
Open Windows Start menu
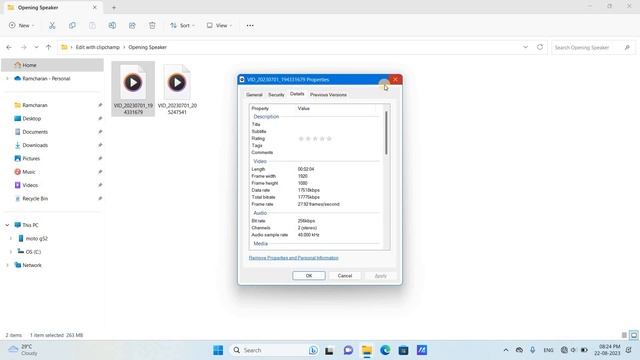tap(218, 350)
